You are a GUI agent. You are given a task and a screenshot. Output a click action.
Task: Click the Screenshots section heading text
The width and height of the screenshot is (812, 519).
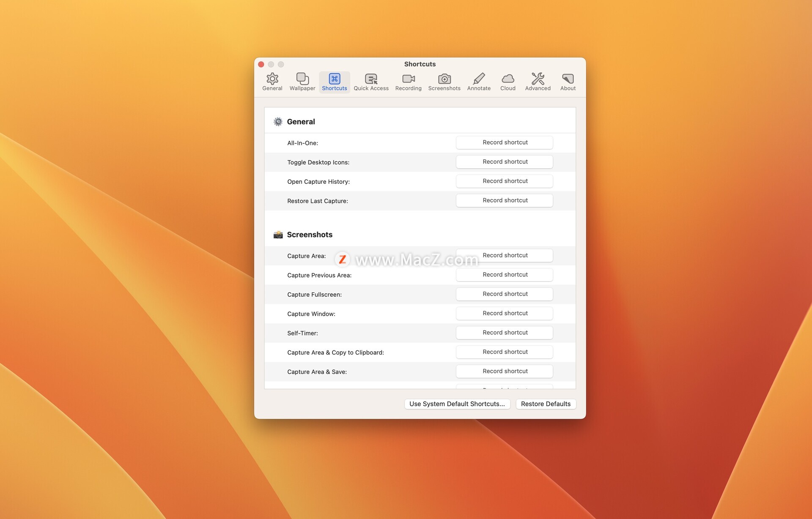point(310,235)
